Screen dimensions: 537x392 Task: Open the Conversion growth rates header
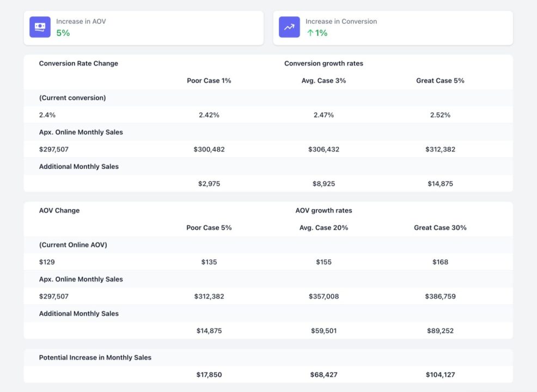[323, 64]
